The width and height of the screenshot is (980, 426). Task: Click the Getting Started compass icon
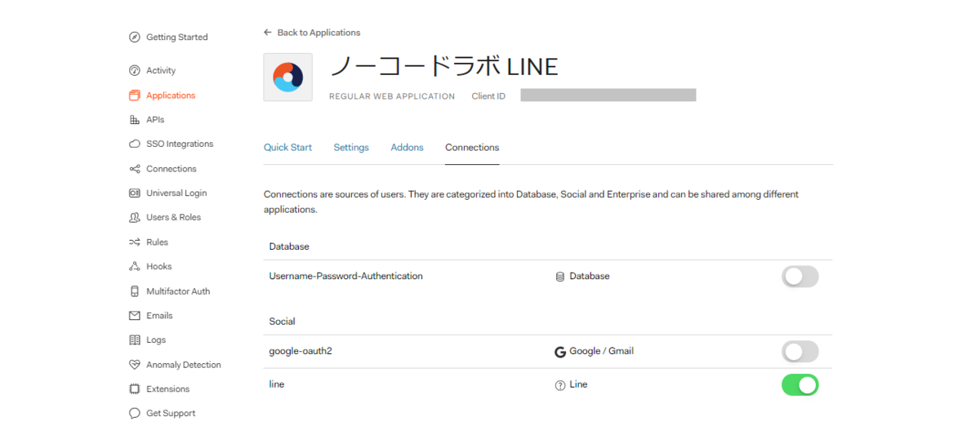click(135, 38)
